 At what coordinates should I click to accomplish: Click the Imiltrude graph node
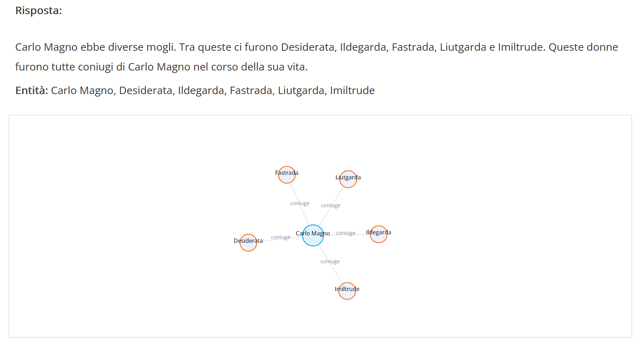[347, 291]
